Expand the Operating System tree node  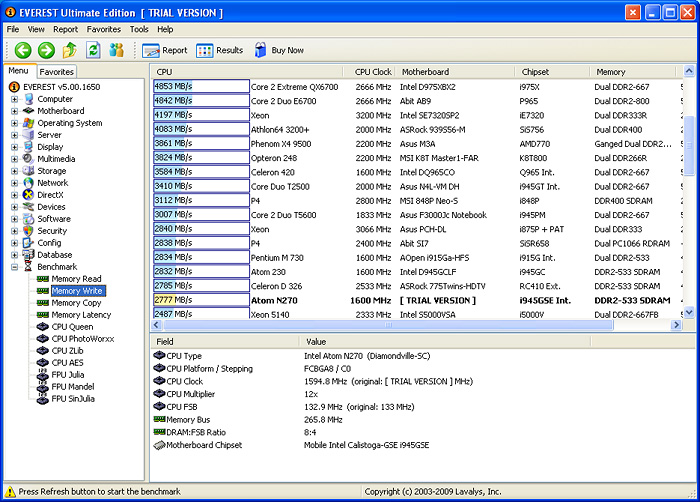(14, 123)
